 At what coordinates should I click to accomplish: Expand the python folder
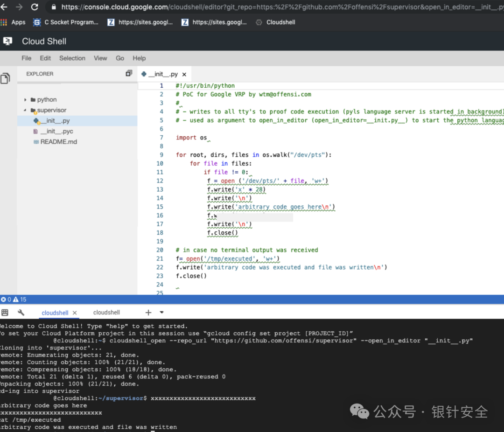(x=25, y=100)
